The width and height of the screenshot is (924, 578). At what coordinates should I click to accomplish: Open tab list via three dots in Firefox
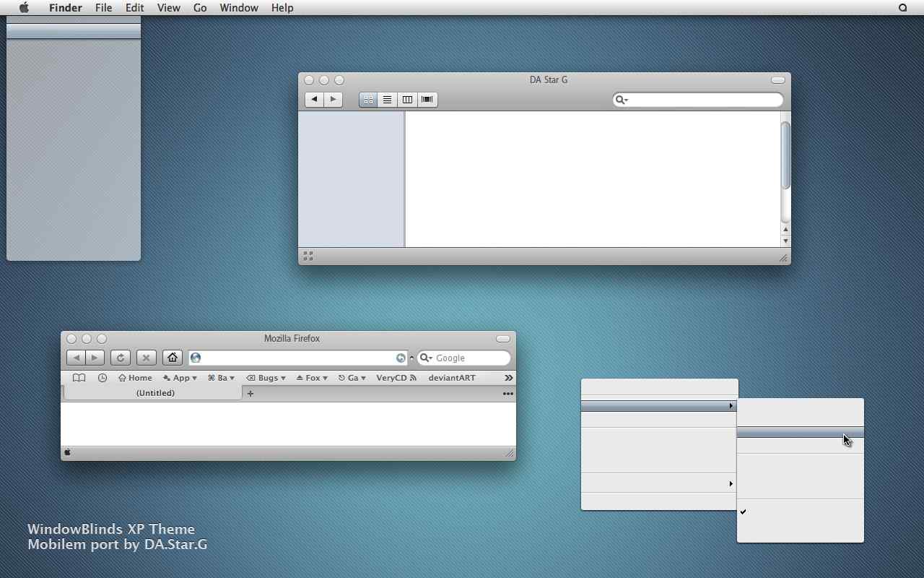507,394
